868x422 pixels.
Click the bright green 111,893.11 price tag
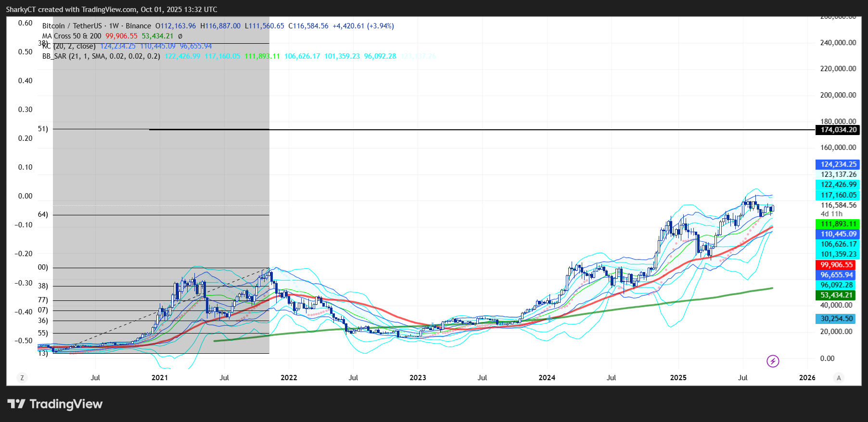click(838, 224)
